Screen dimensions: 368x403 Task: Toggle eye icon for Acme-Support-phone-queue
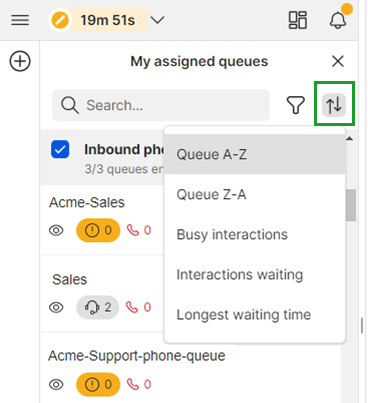[x=56, y=384]
